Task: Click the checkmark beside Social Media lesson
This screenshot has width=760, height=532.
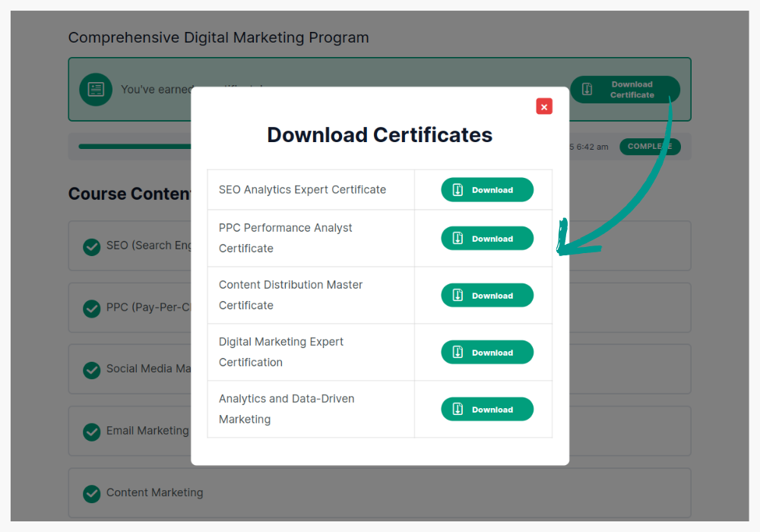Action: 92,369
